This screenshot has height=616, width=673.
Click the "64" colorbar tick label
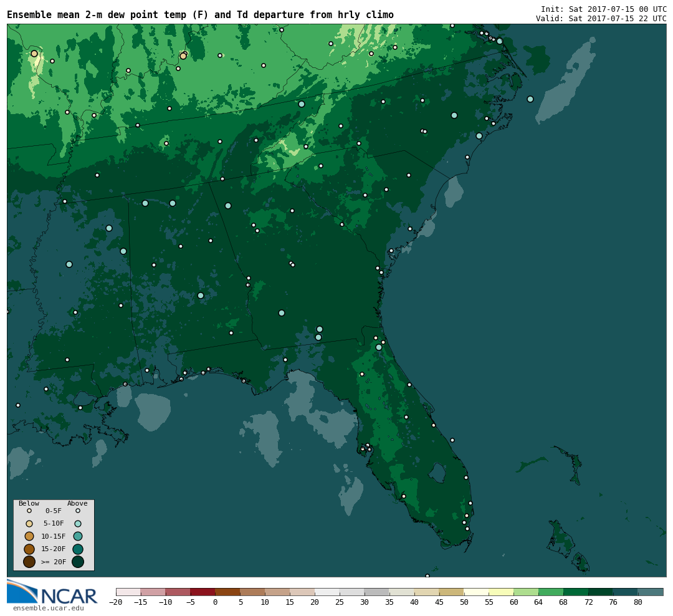[538, 602]
